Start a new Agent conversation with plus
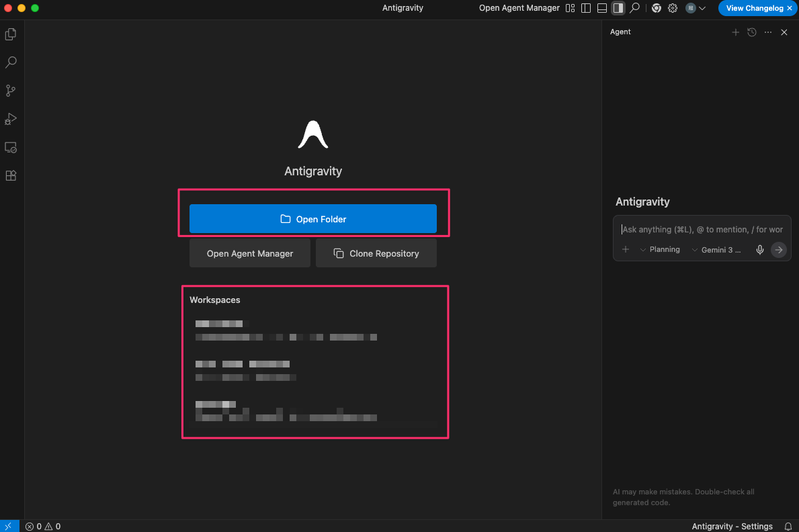The height and width of the screenshot is (532, 799). click(x=735, y=32)
